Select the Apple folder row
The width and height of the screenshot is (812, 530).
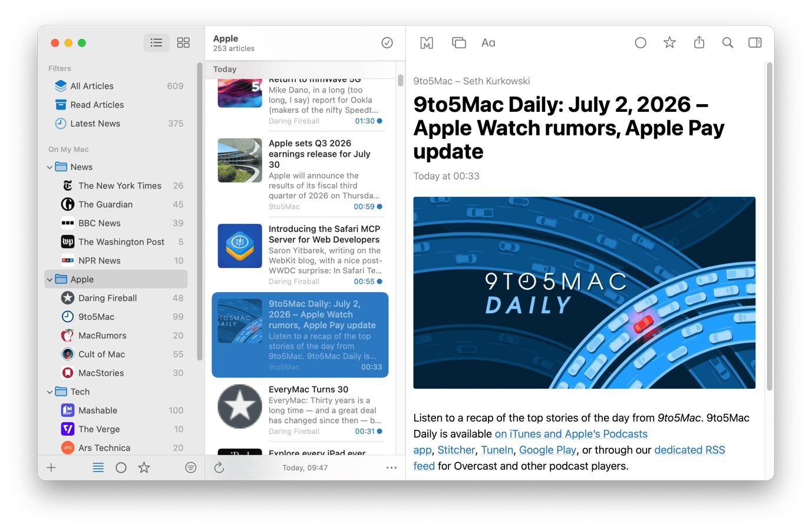116,279
